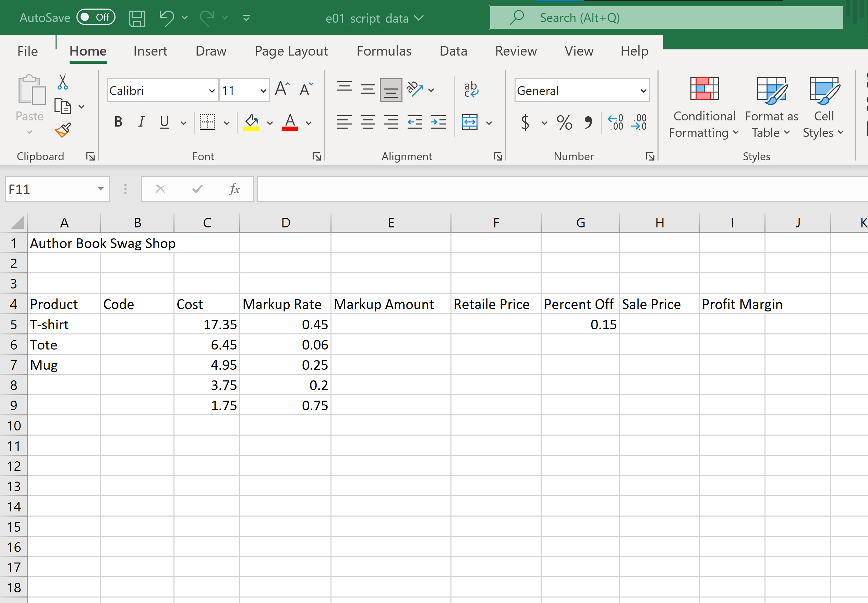868x603 pixels.
Task: Open the e01_script_data file name menu
Action: click(375, 18)
